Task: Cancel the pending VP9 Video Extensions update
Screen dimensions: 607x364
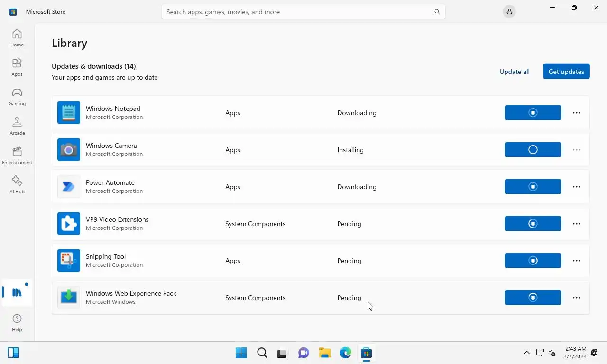Action: (533, 224)
